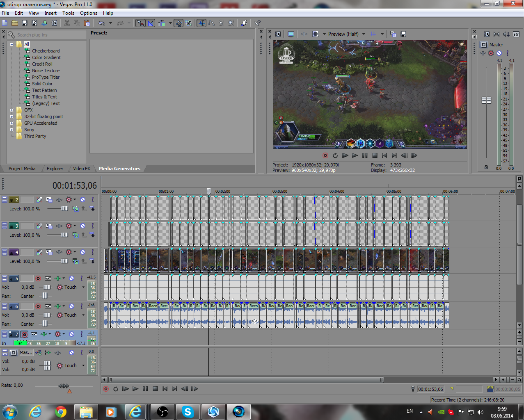524x420 pixels.
Task: Select the Zoom edit tool magnifier icon
Action: pos(231,23)
